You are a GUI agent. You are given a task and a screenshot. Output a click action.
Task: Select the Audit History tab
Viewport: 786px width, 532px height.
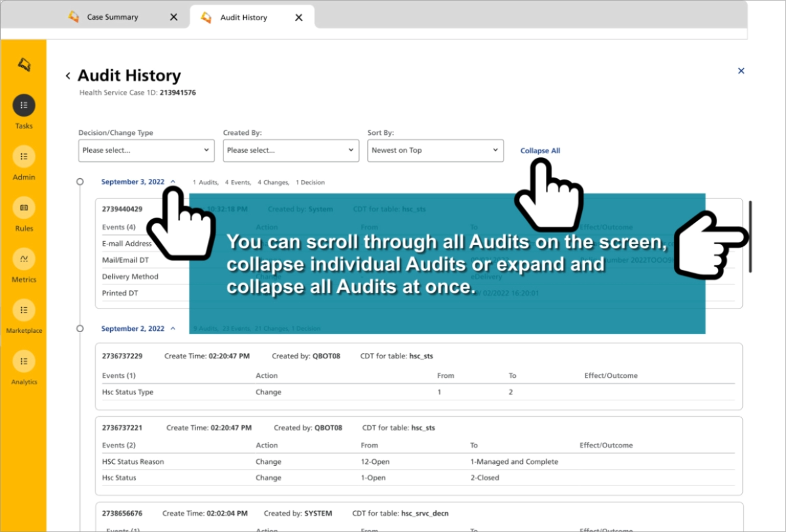(243, 18)
